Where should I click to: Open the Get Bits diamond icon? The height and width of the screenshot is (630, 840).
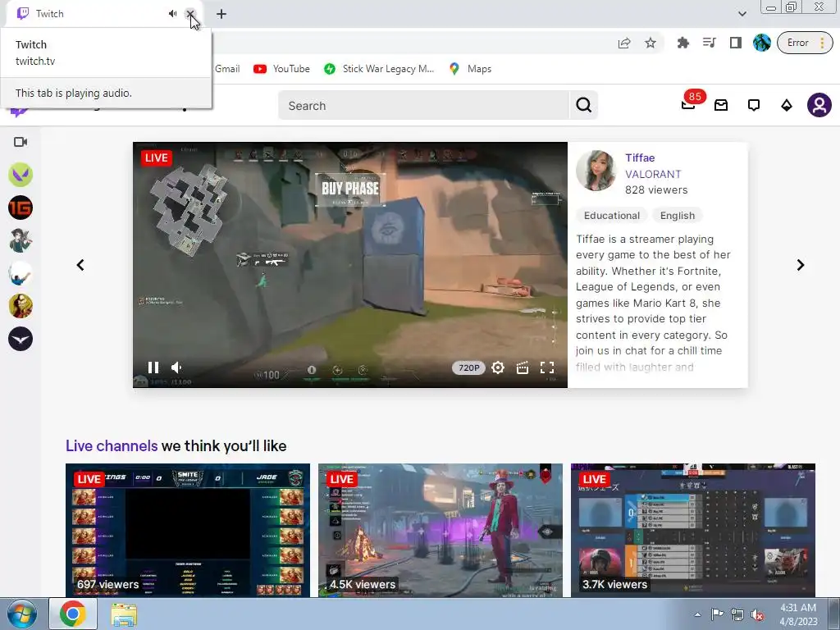point(787,105)
